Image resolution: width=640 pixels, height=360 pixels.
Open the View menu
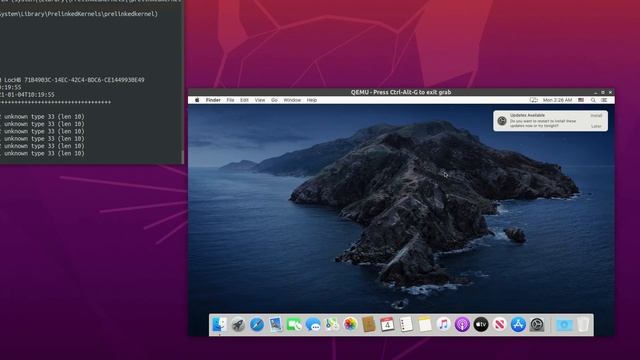(260, 100)
